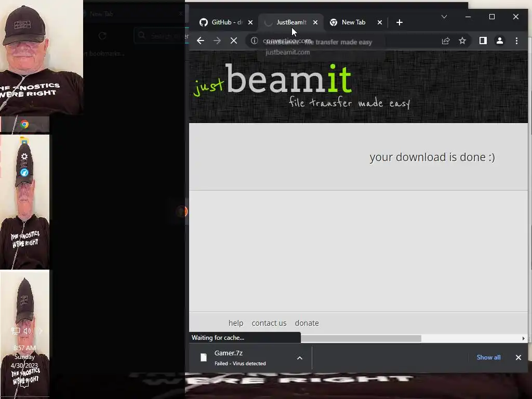Close the downloads bar

(x=518, y=357)
